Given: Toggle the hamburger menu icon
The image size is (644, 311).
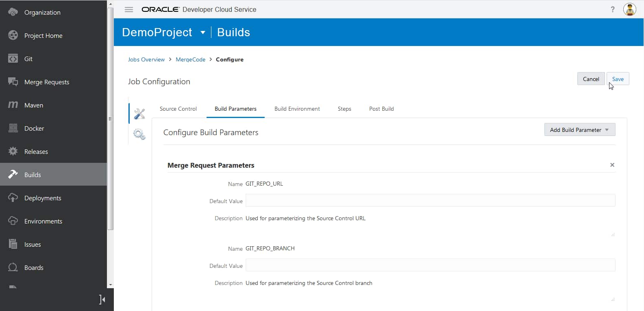Looking at the screenshot, I should pos(129,9).
